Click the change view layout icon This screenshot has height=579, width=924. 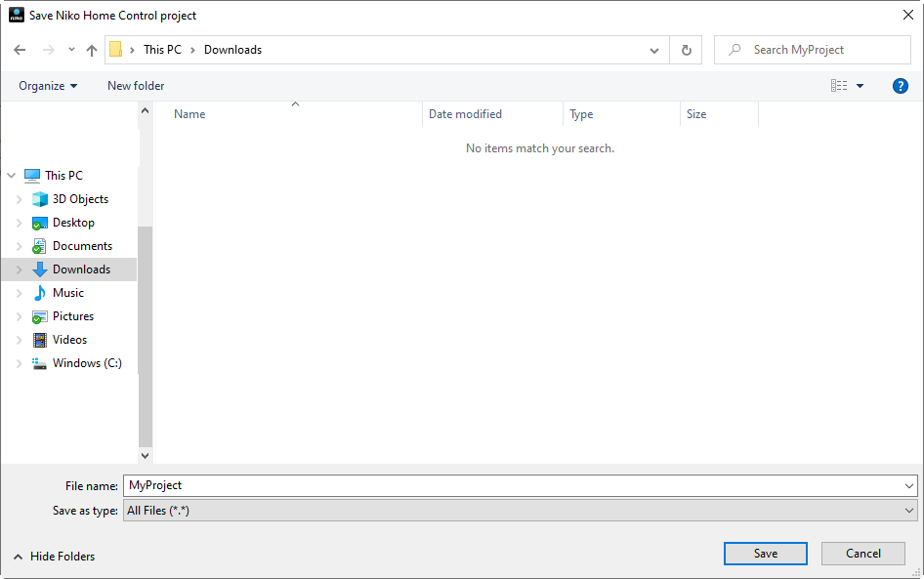click(839, 86)
